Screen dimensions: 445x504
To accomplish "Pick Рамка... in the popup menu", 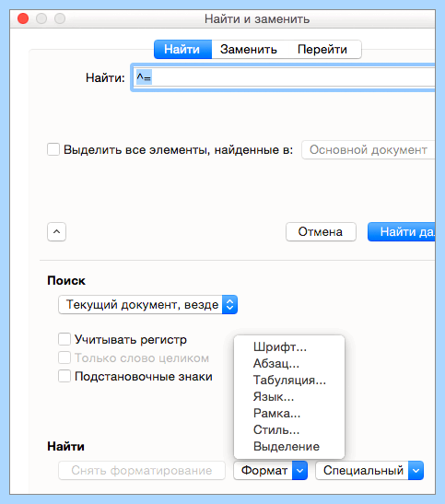I will point(289,414).
